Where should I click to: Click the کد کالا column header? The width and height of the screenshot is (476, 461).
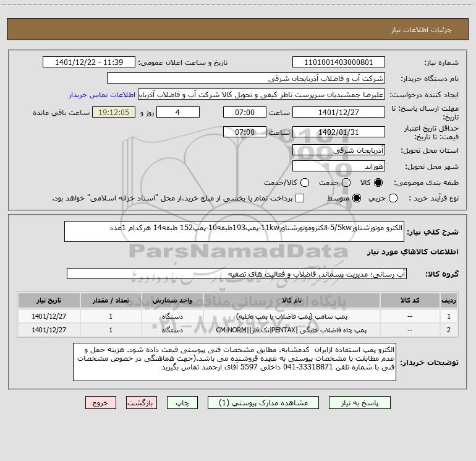pyautogui.click(x=410, y=300)
